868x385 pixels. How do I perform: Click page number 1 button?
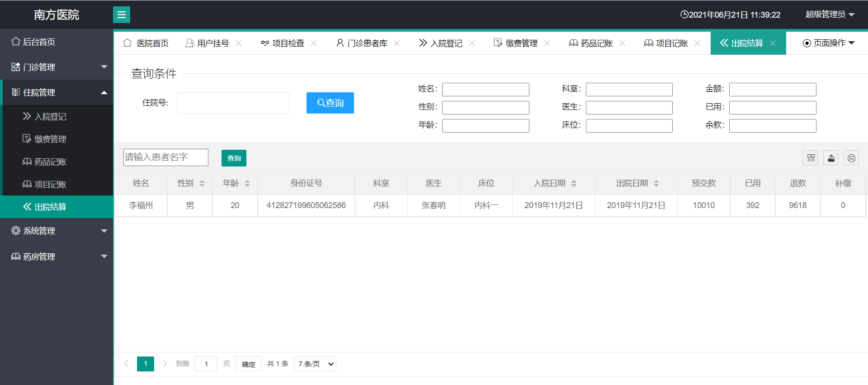146,364
